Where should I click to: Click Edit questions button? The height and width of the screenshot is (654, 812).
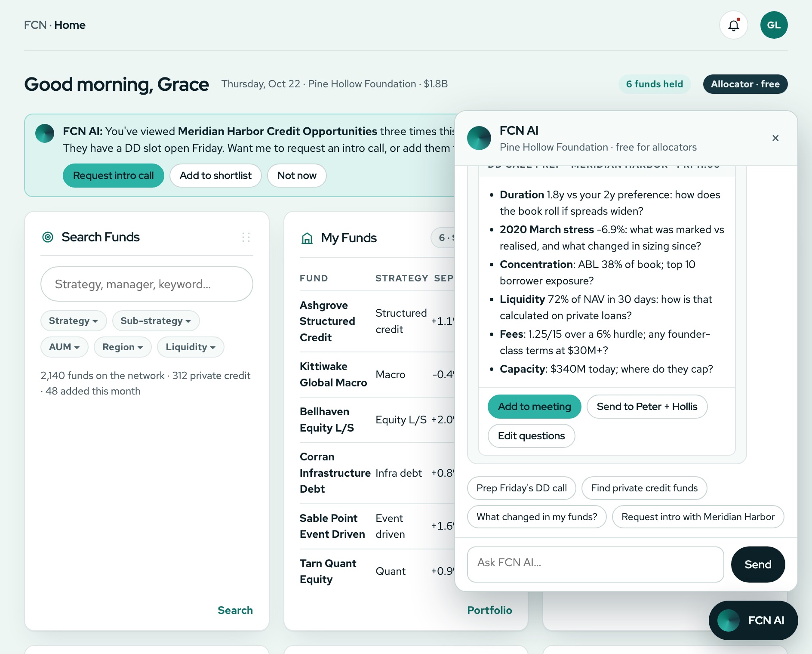pyautogui.click(x=531, y=436)
